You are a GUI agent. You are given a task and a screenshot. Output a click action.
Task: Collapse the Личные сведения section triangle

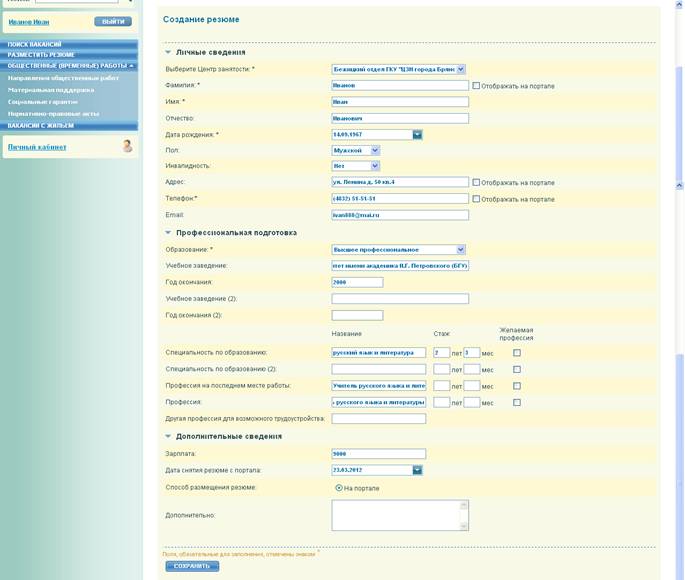168,52
